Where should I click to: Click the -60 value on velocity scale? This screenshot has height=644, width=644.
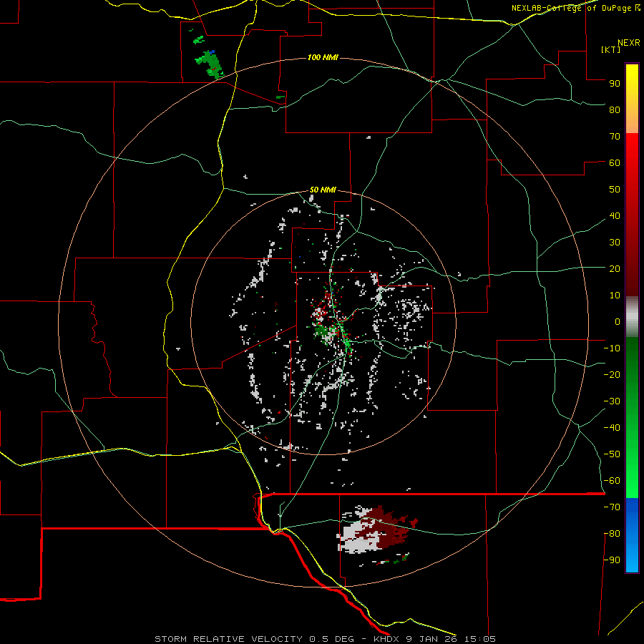click(x=612, y=481)
